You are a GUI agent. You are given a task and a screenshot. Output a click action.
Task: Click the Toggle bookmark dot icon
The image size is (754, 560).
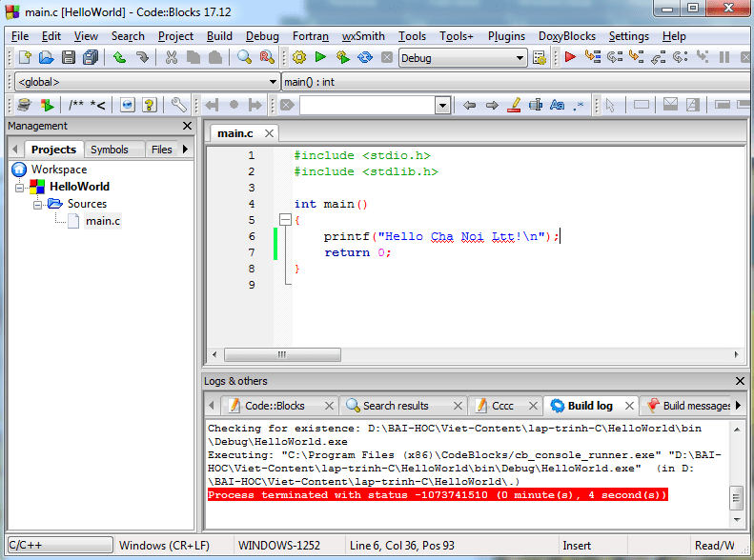click(234, 105)
